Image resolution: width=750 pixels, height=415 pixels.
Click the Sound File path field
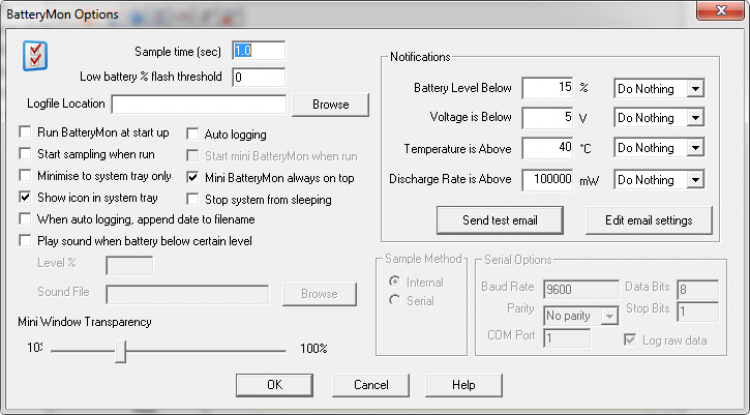[x=187, y=295]
